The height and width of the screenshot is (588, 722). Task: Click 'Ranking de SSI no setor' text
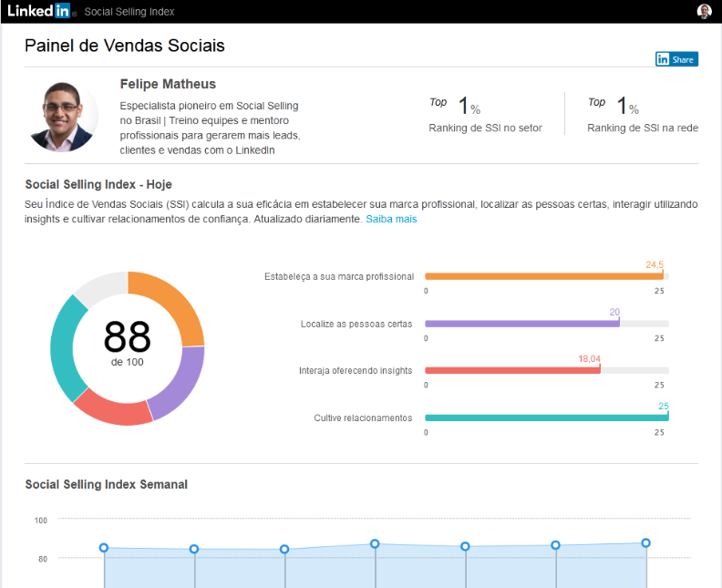[x=485, y=128]
